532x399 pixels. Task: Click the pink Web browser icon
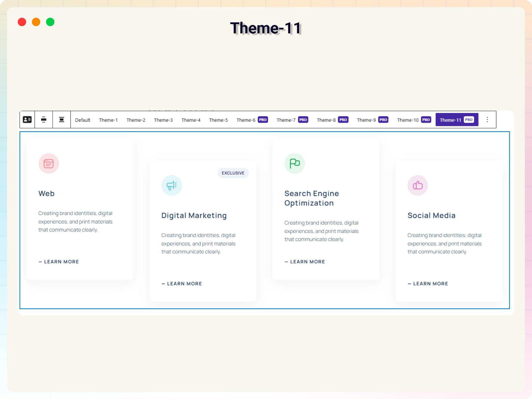(x=49, y=164)
